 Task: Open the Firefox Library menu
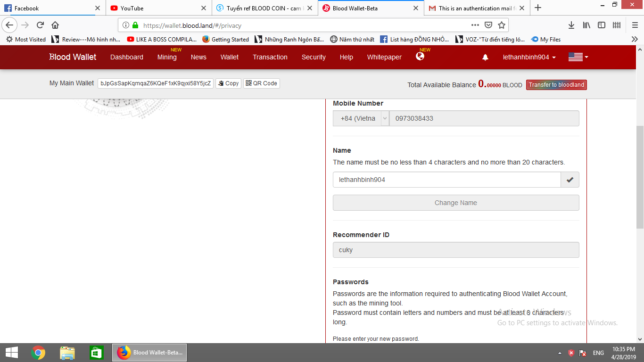586,25
